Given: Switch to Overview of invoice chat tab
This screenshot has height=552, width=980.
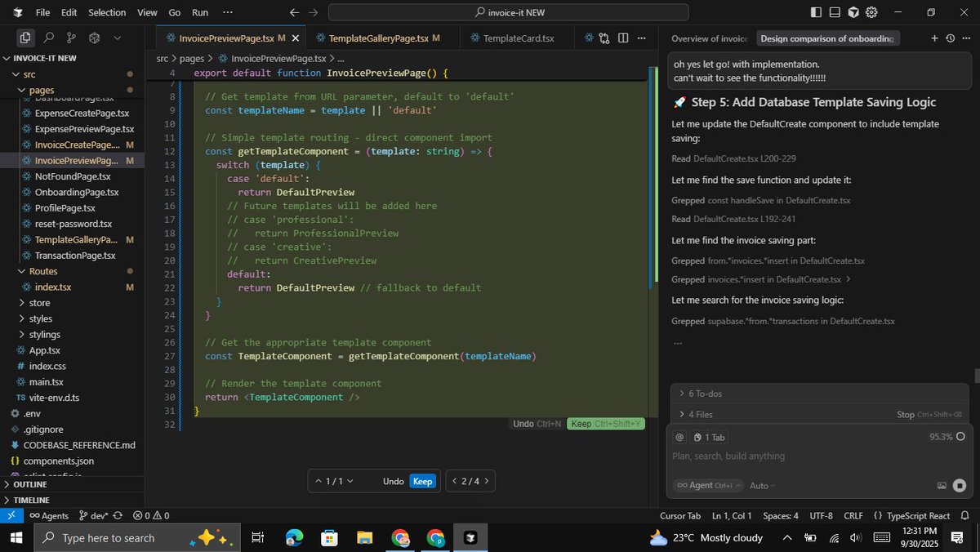Looking at the screenshot, I should point(710,38).
